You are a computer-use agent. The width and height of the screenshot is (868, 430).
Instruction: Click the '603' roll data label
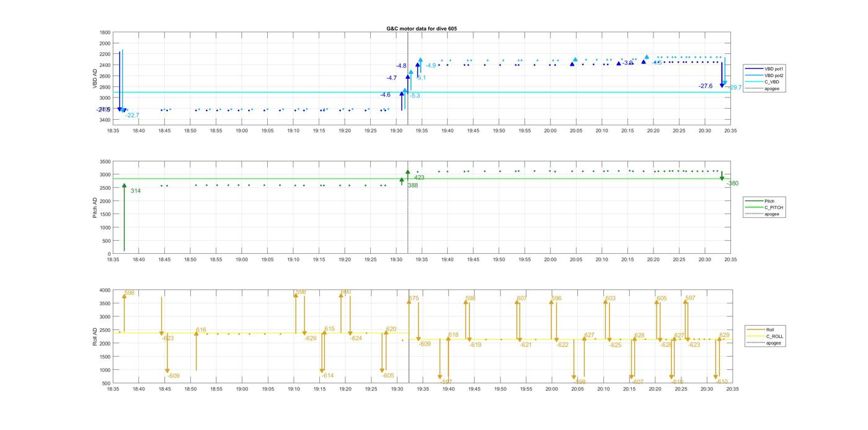[x=611, y=299]
